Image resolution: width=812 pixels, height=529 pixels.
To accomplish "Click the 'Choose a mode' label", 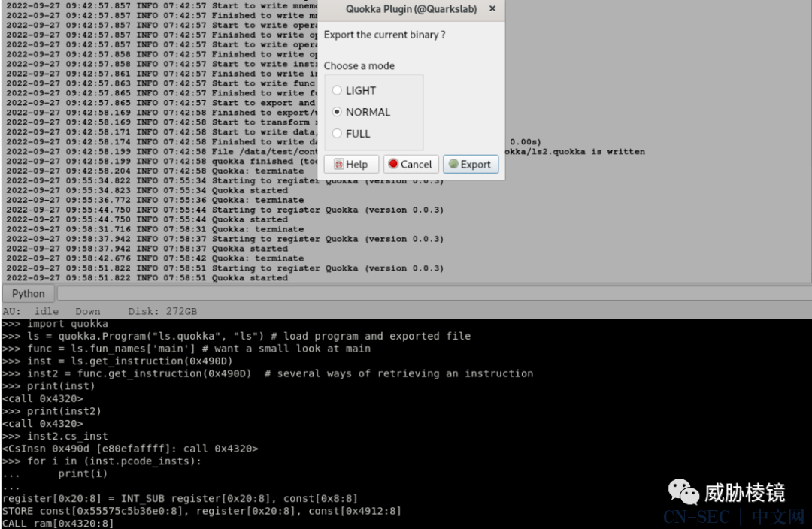I will pyautogui.click(x=359, y=65).
